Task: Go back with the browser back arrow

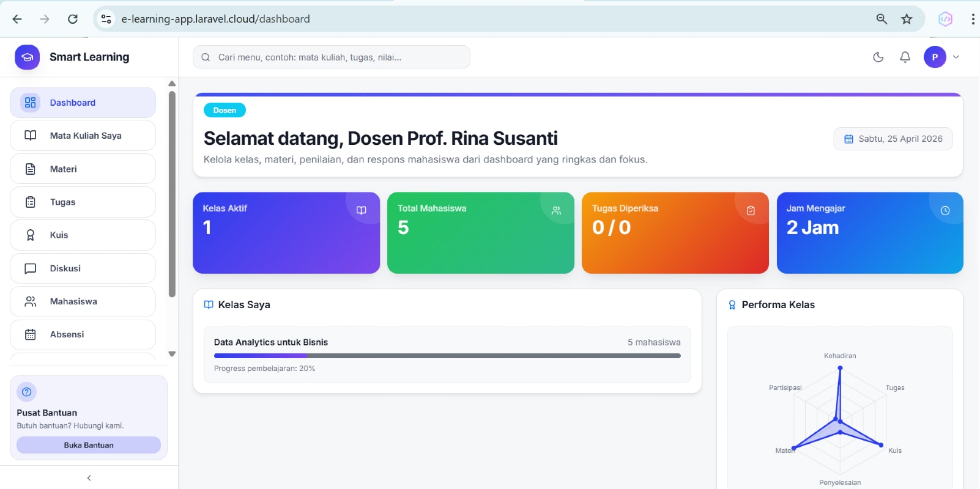Action: [x=17, y=19]
